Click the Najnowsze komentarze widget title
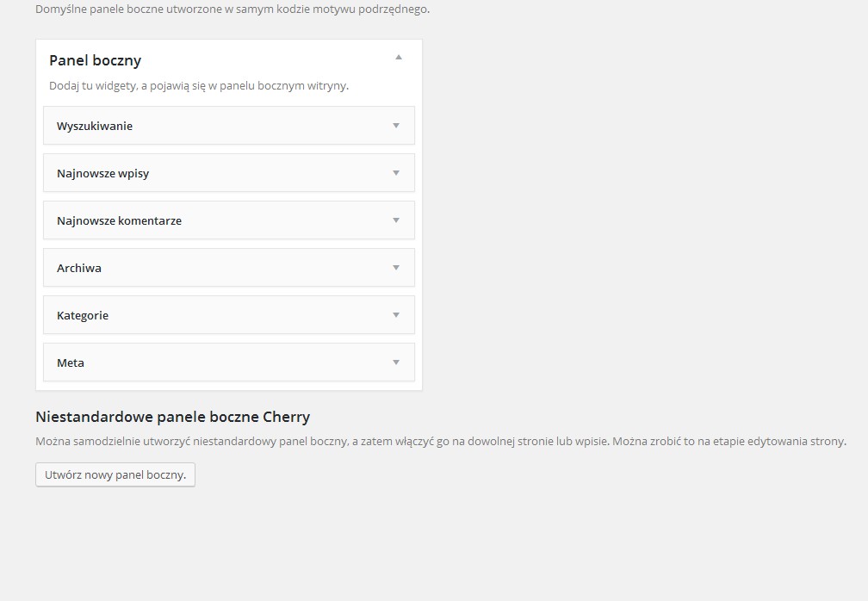This screenshot has height=601, width=868. coord(119,220)
